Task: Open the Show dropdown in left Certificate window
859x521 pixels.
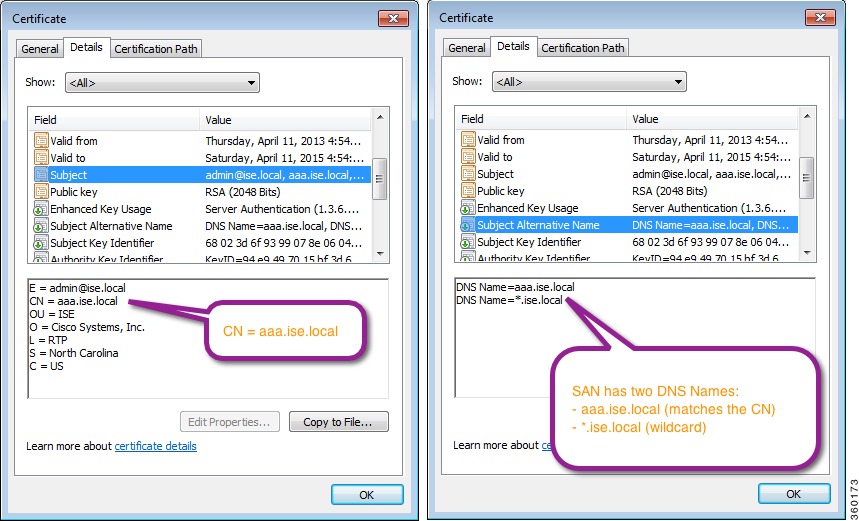Action: (162, 83)
